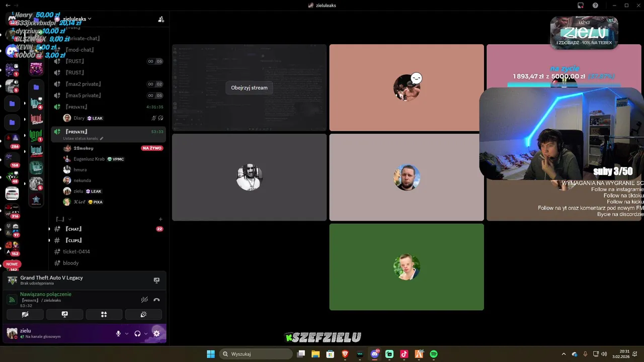Join the max2 private voice channel
644x362 pixels.
(108, 84)
